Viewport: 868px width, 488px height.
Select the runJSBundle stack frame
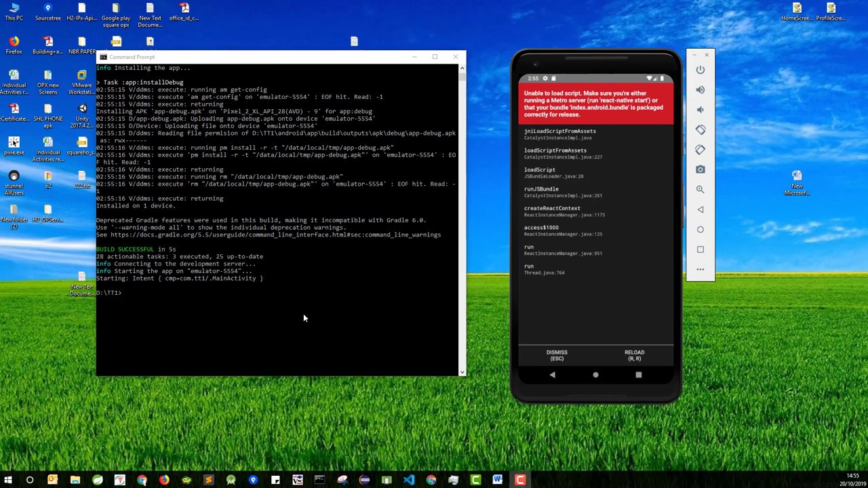[596, 192]
